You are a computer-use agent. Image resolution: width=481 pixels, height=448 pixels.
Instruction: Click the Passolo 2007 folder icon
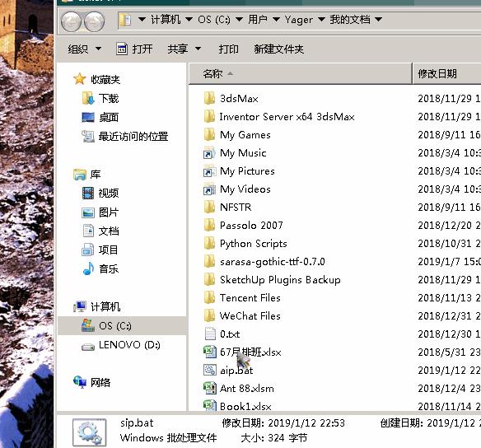pos(209,225)
